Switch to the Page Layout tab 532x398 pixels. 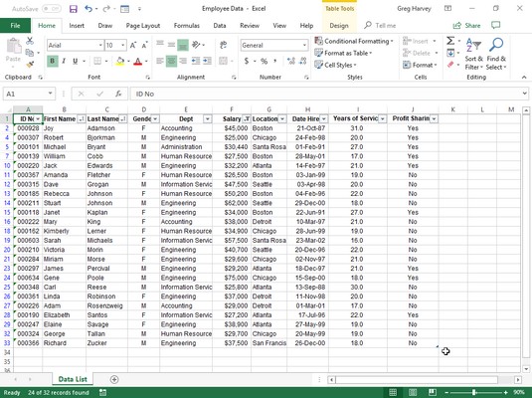[143, 26]
